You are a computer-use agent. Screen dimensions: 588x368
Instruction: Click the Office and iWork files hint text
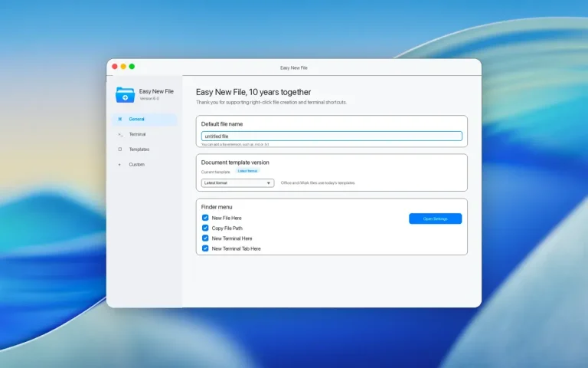point(318,183)
